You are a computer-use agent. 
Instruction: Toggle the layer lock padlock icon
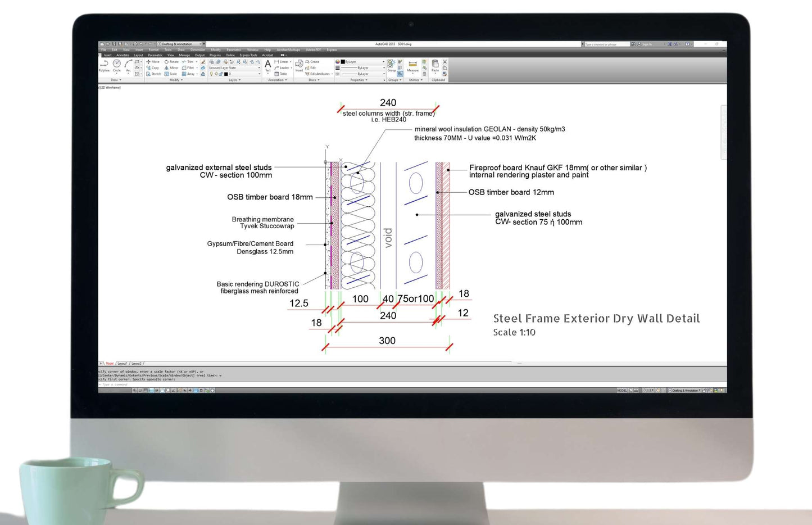point(221,74)
